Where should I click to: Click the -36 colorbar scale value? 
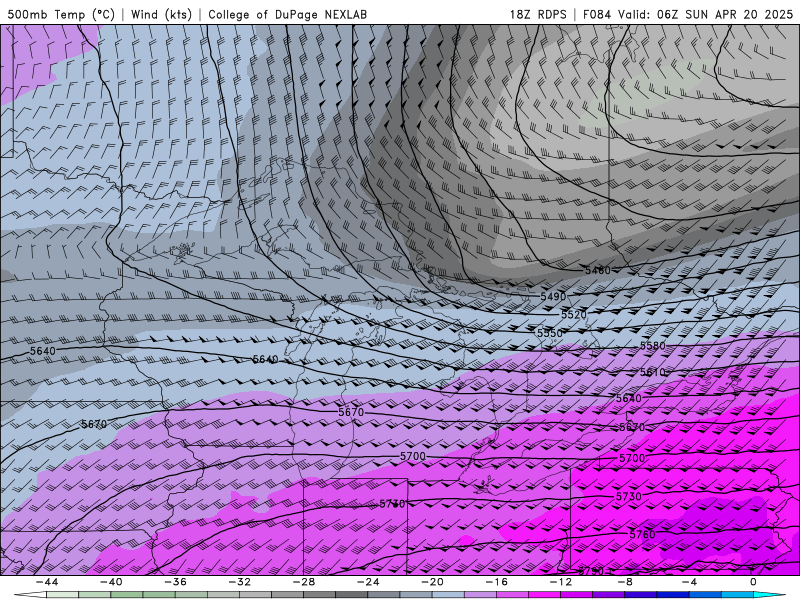coord(175,582)
